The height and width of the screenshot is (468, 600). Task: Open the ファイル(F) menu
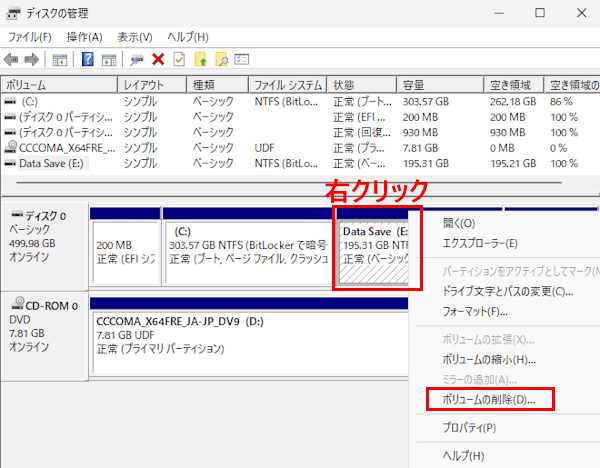pos(29,37)
